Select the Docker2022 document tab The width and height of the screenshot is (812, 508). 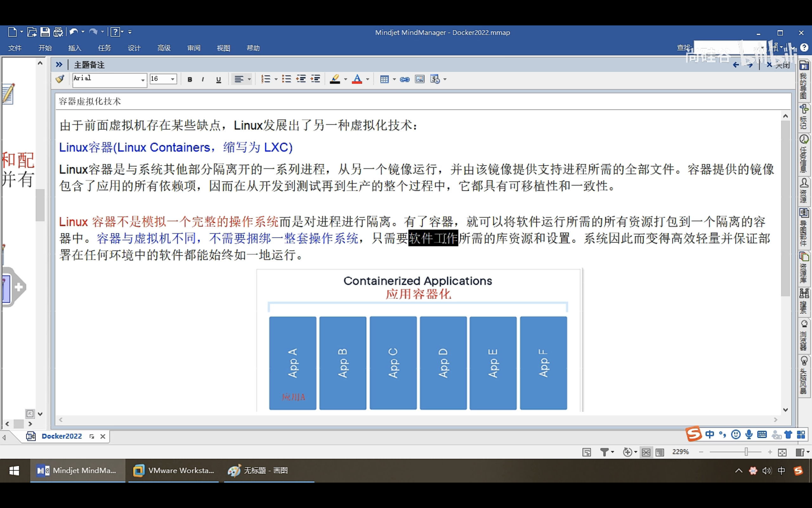tap(62, 436)
